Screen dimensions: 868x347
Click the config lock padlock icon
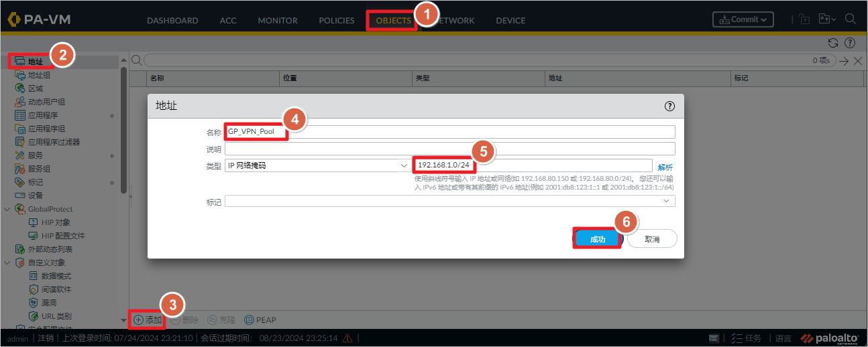tap(805, 19)
